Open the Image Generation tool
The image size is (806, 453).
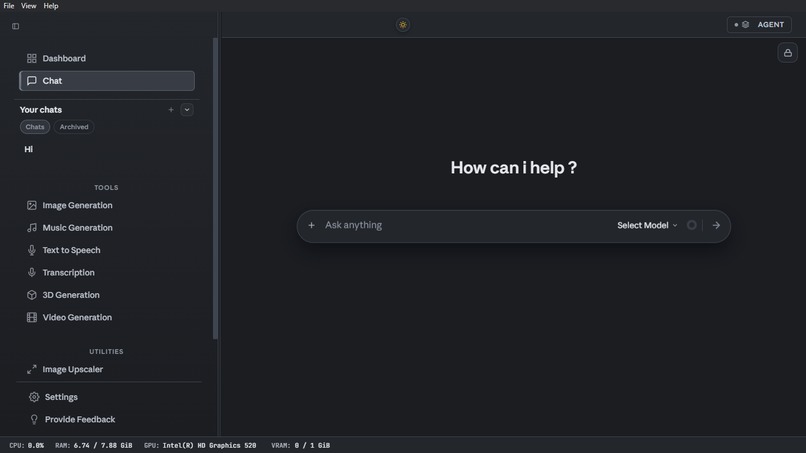point(107,205)
